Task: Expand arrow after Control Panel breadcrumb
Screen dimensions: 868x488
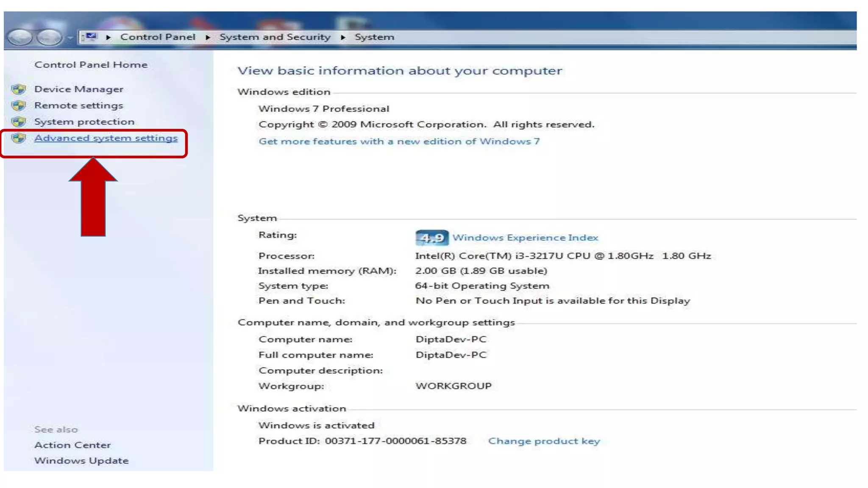Action: coord(208,37)
